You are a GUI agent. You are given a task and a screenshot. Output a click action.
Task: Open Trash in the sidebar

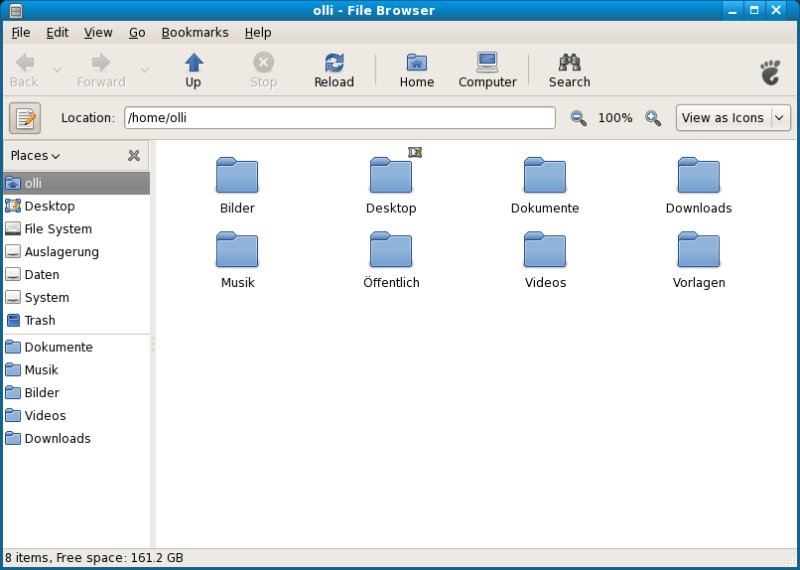(77, 320)
